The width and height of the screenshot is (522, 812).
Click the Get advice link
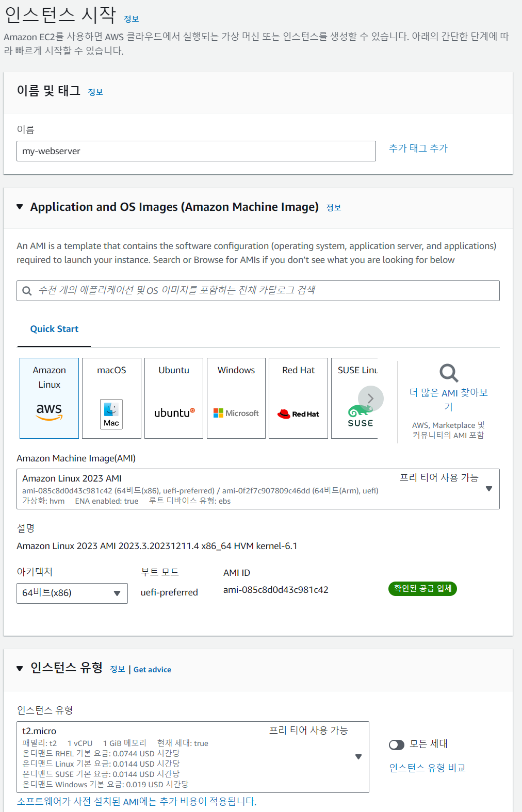(152, 670)
